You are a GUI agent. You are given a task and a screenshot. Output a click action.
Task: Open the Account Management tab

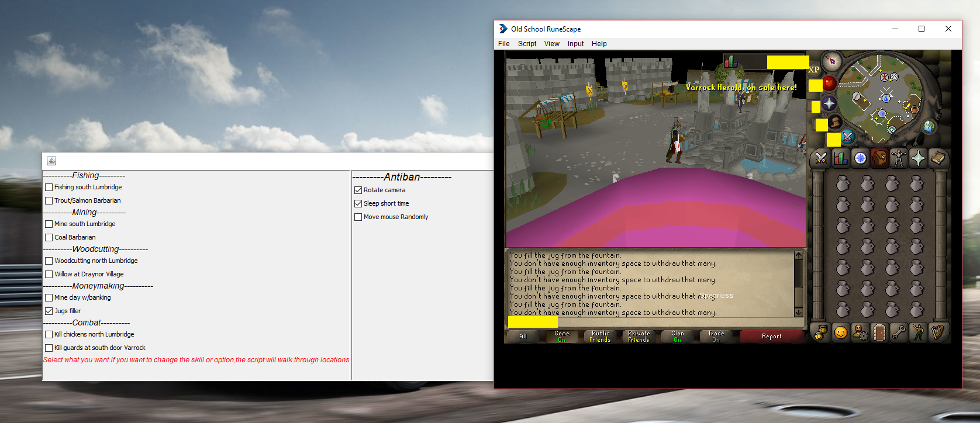tap(860, 332)
